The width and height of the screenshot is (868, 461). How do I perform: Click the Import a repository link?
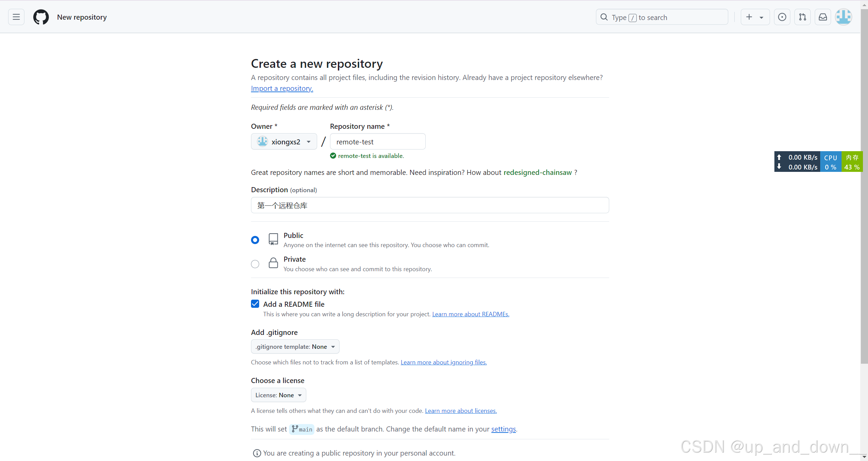coord(282,88)
